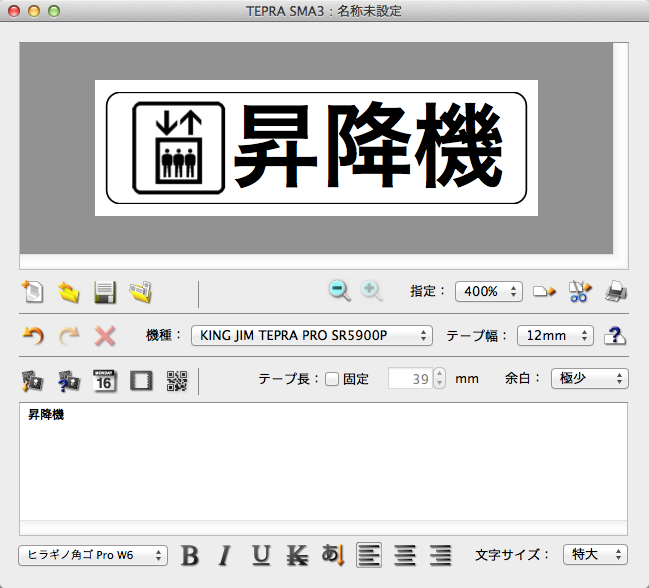Screen dimensions: 649x588
Task: Print the label with the printer icon
Action: [x=616, y=291]
